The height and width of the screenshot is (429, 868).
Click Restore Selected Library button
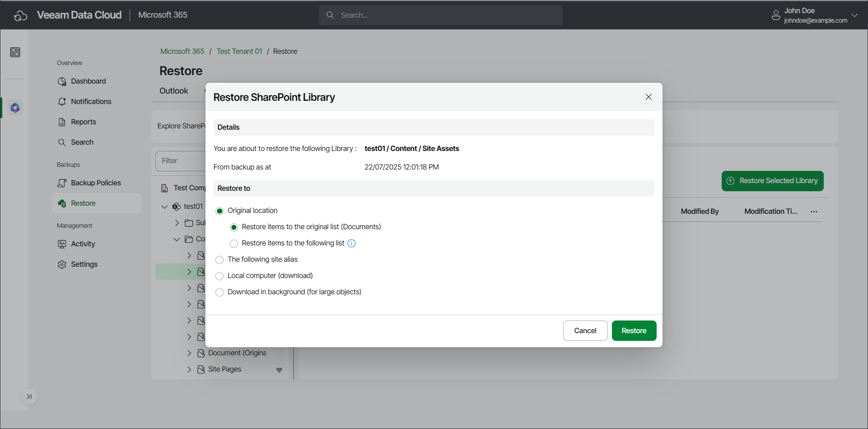tap(772, 181)
